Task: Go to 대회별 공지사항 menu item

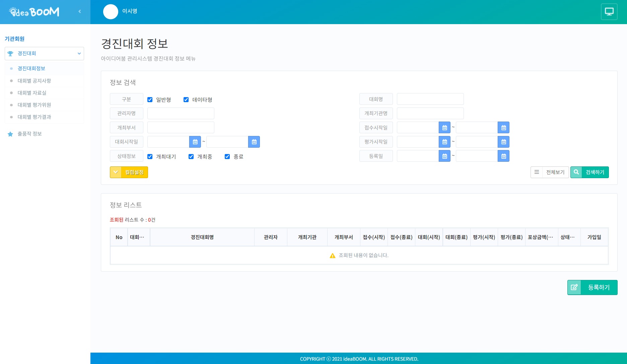Action: 34,81
